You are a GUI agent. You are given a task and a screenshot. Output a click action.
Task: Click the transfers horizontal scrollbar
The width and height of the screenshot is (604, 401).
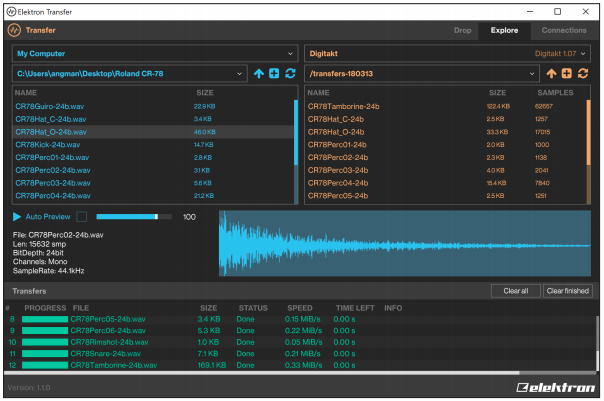(x=262, y=373)
